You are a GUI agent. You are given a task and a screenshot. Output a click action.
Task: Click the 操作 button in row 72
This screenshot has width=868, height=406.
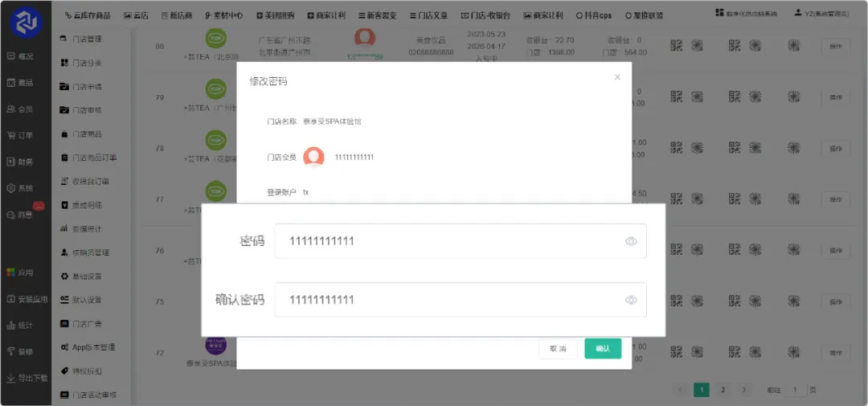click(835, 353)
